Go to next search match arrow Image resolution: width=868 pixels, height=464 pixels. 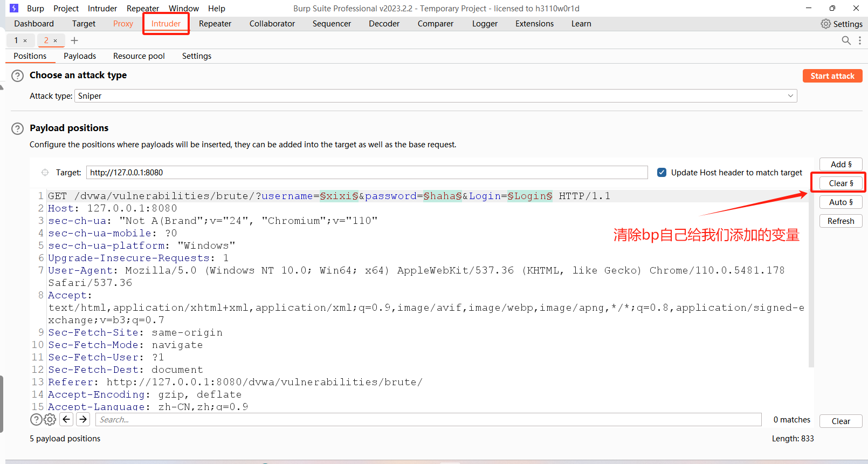click(83, 419)
